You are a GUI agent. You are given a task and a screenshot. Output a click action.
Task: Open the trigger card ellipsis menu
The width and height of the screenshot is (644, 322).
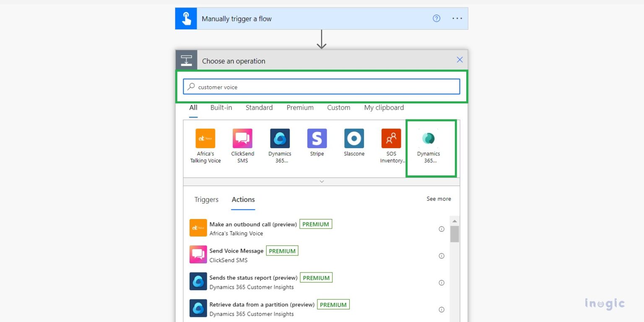coord(457,18)
